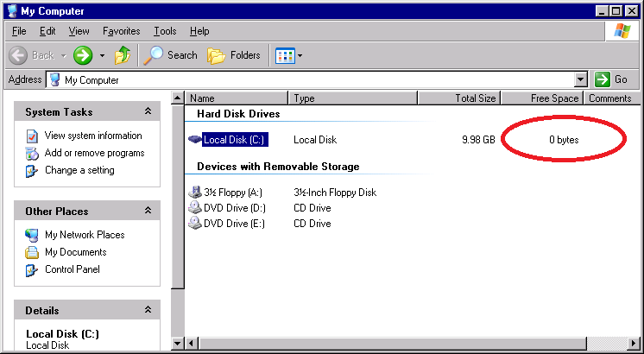Collapse the Details panel
The image size is (644, 354).
(x=148, y=311)
